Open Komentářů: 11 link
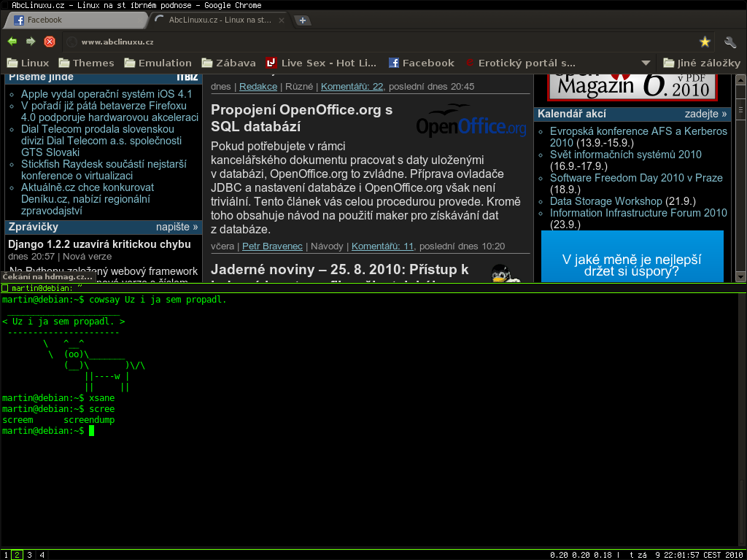This screenshot has height=560, width=747. pos(382,246)
